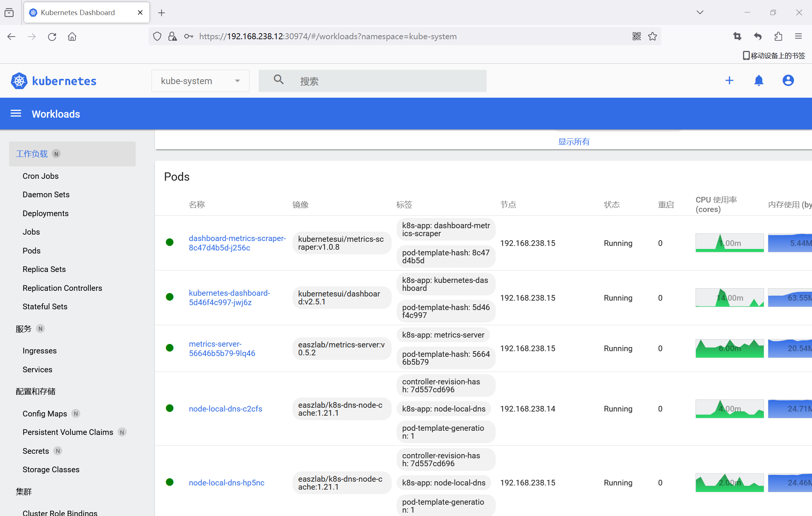
Task: Open the dashboard-metrics-scraper pod link
Action: point(237,244)
